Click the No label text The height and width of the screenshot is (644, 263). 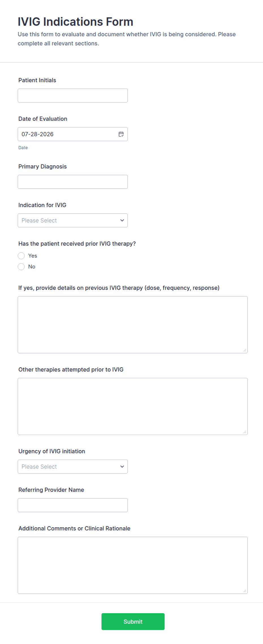(x=32, y=266)
